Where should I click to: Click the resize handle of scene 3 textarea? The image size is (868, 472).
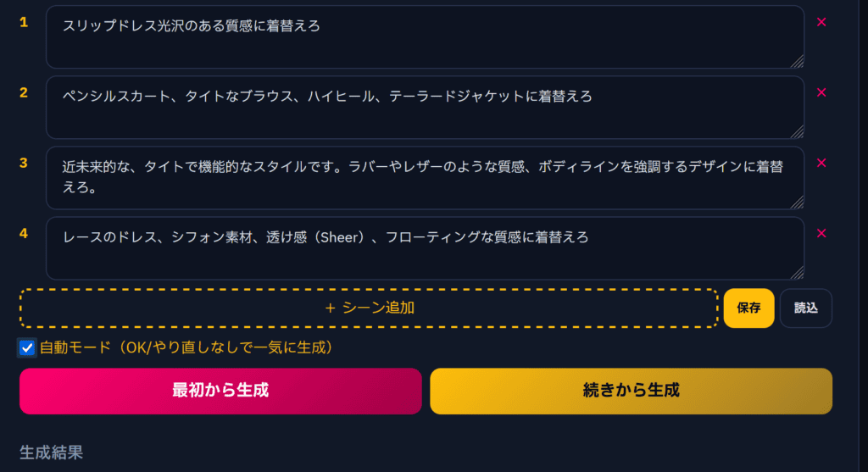(797, 202)
